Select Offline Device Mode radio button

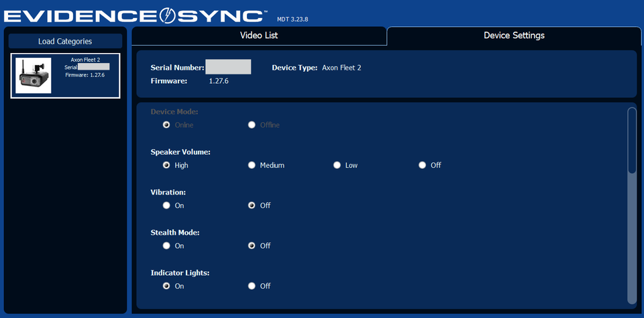(252, 125)
